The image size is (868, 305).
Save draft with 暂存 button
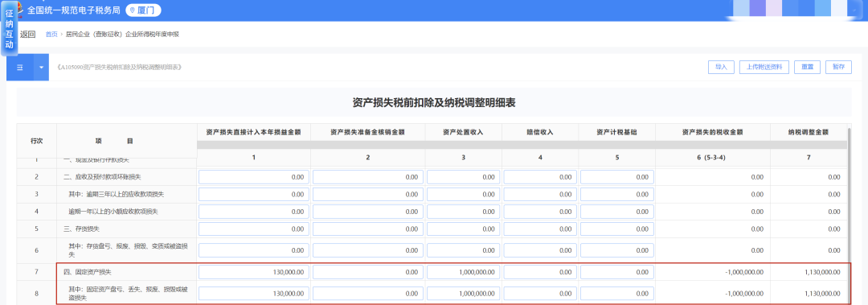[838, 67]
